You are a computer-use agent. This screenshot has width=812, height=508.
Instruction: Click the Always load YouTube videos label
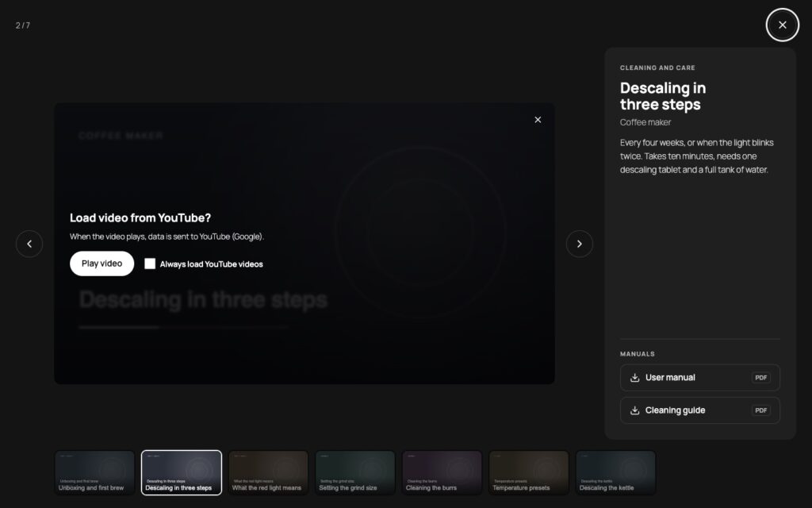tap(211, 264)
